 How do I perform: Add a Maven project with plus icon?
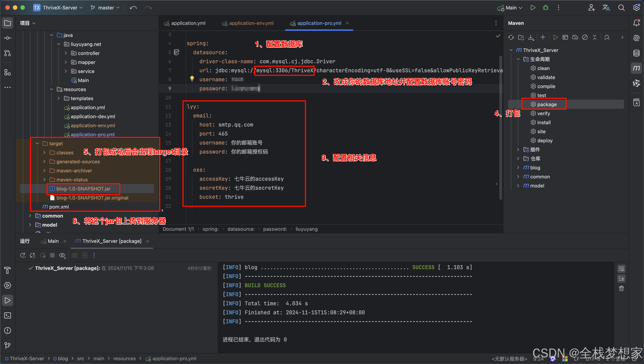543,37
